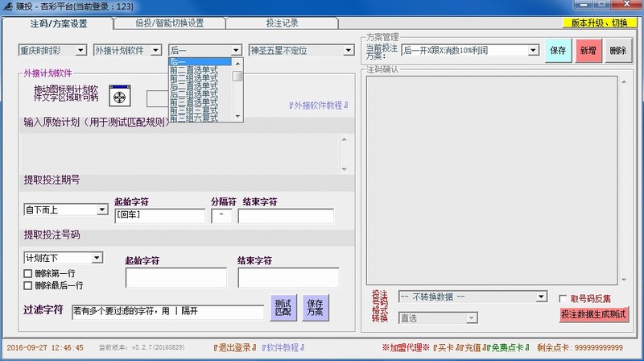The height and width of the screenshot is (361, 644).
Task: Click the open dropdown list's scrollbar thumb
Action: pyautogui.click(x=237, y=77)
